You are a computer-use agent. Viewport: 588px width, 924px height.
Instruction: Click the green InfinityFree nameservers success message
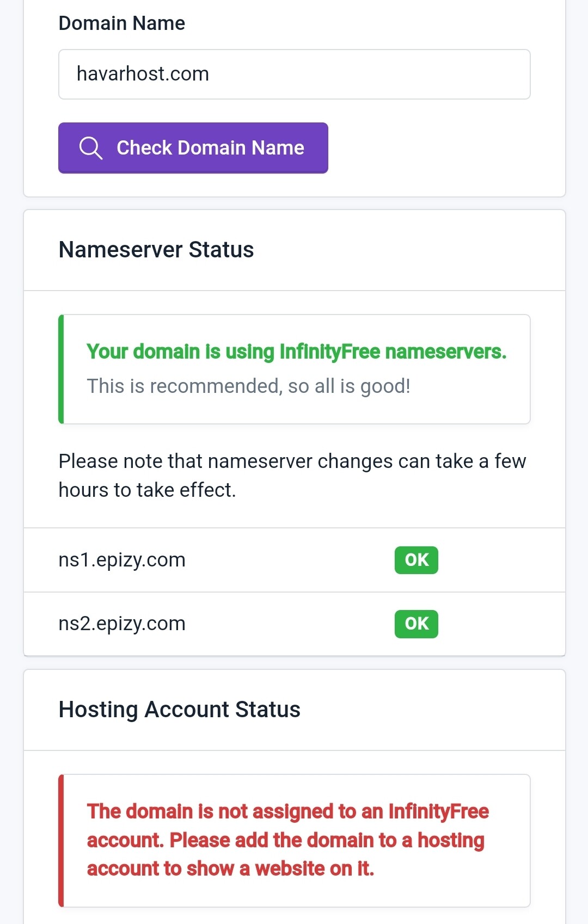click(296, 352)
